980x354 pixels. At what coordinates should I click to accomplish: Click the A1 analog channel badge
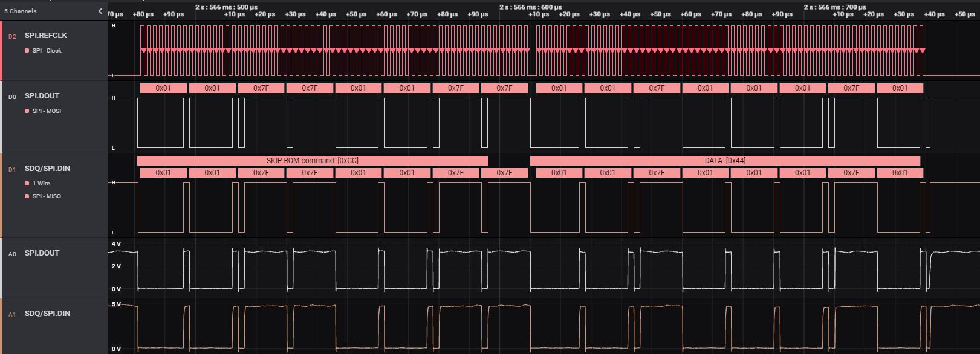coord(12,315)
